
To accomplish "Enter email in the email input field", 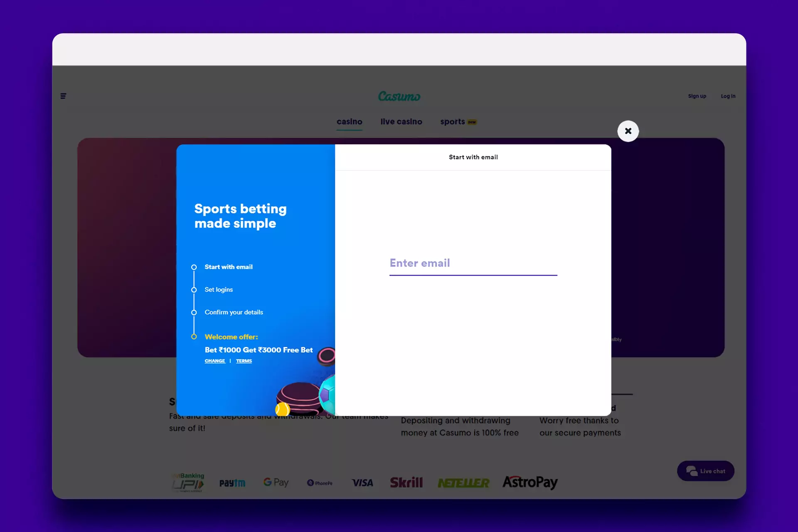I will [473, 262].
